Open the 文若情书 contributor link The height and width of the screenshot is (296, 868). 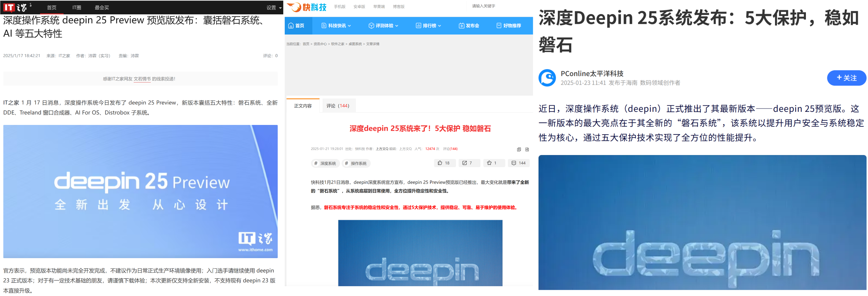142,79
